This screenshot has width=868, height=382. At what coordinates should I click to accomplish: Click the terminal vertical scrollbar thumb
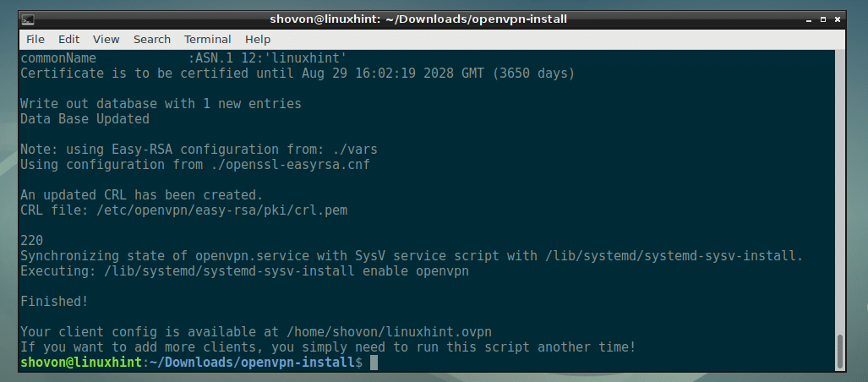point(839,351)
